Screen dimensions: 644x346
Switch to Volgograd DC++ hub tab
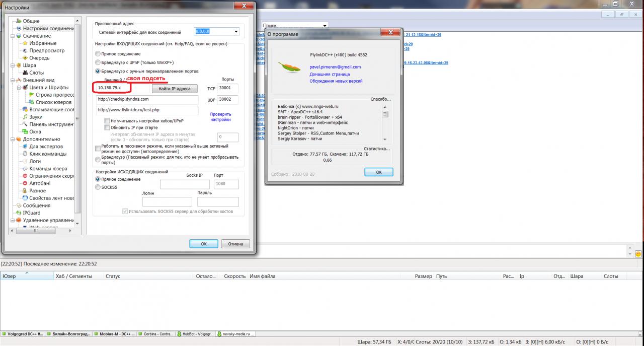pos(23,333)
